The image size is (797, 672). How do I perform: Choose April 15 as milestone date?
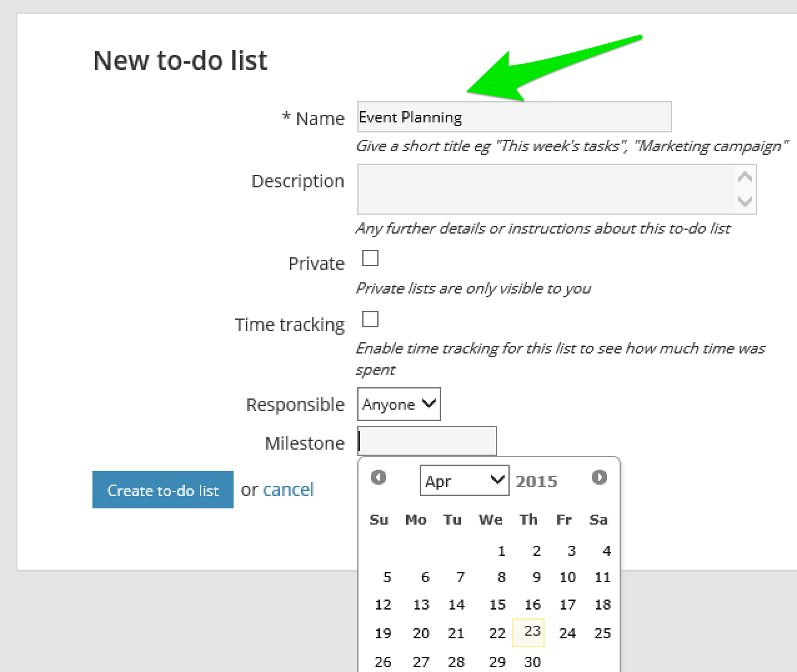[x=497, y=605]
